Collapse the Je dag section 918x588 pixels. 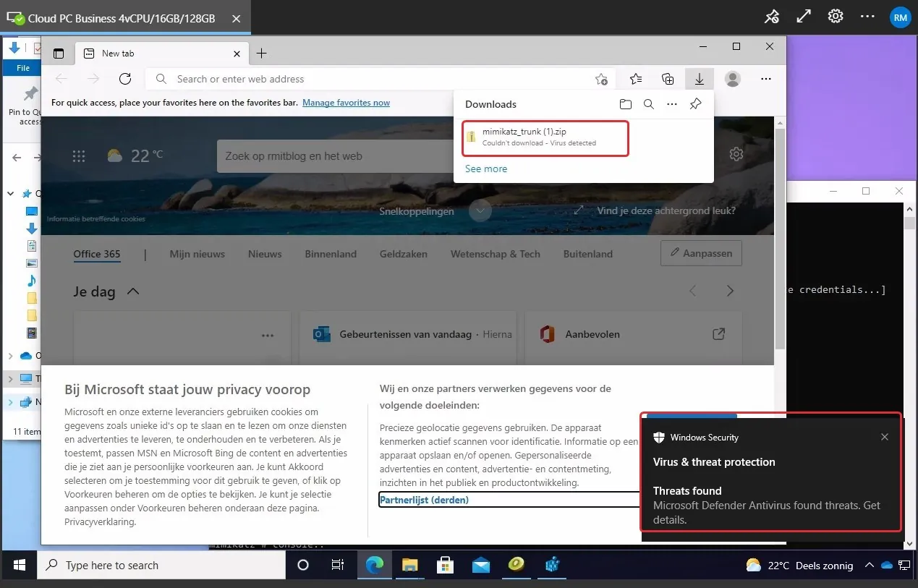132,291
